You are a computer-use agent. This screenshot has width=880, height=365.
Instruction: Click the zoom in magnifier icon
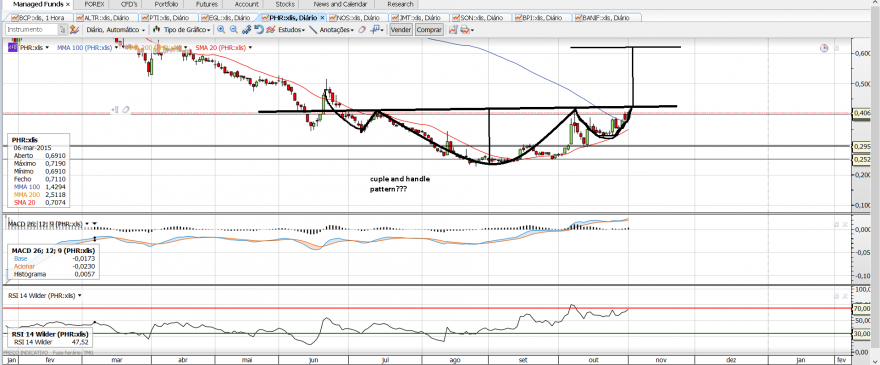[x=221, y=29]
